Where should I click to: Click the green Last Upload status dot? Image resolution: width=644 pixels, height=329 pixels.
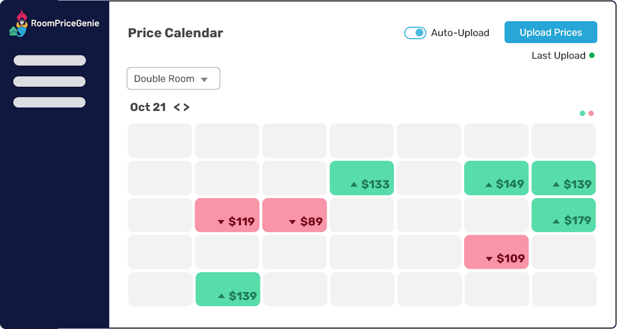591,55
